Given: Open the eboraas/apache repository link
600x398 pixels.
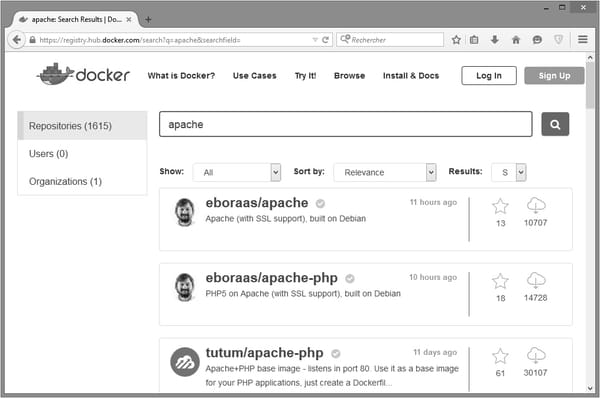Looking at the screenshot, I should point(257,202).
